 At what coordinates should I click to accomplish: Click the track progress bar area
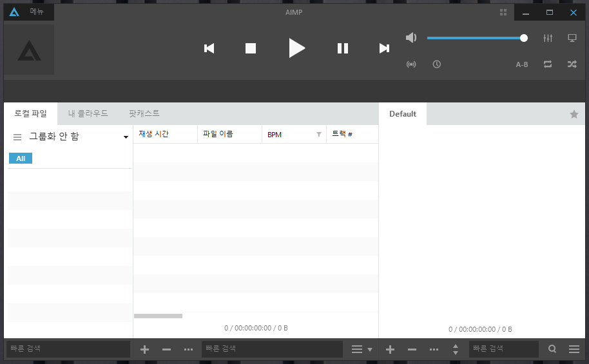(x=294, y=91)
